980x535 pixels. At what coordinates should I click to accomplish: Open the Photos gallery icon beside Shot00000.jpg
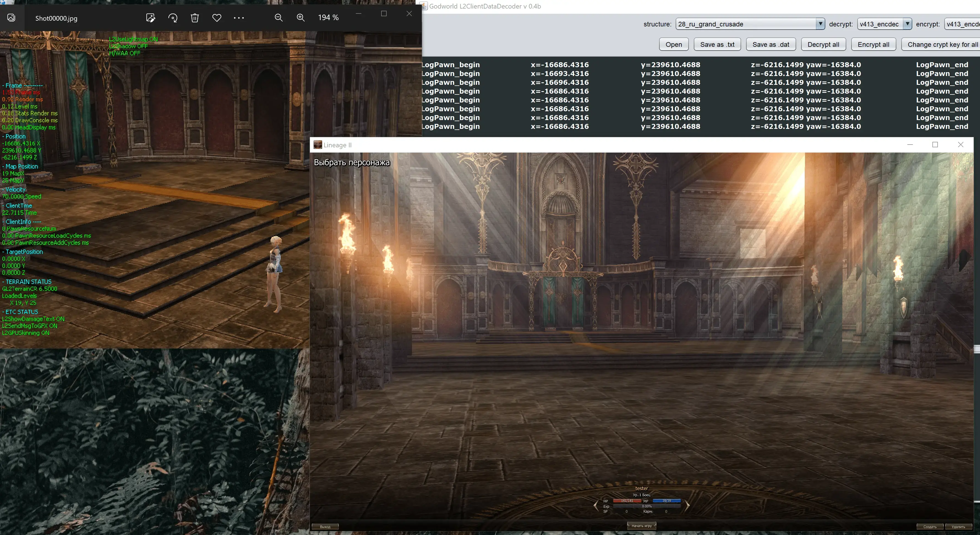11,18
